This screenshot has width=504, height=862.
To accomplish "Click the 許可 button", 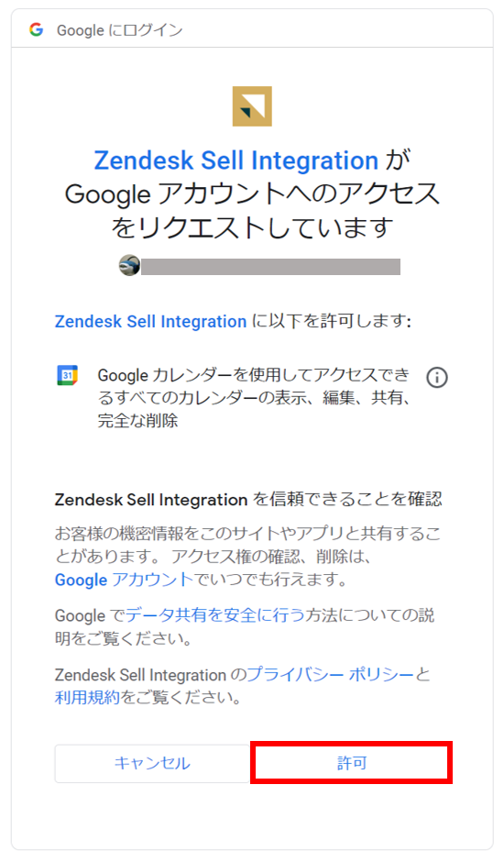I will tap(352, 762).
